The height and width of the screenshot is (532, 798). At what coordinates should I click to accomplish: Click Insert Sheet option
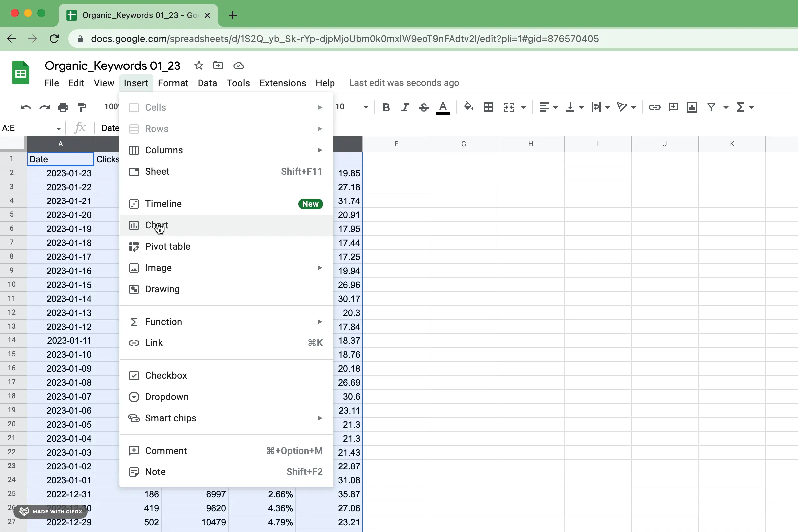(x=157, y=171)
